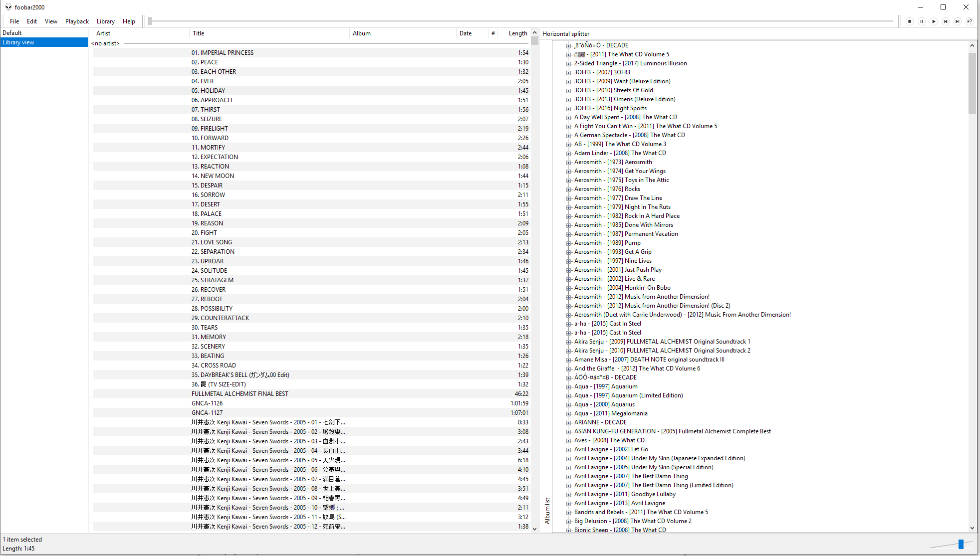This screenshot has height=556, width=980.
Task: Select the Library view playlist
Action: (44, 42)
